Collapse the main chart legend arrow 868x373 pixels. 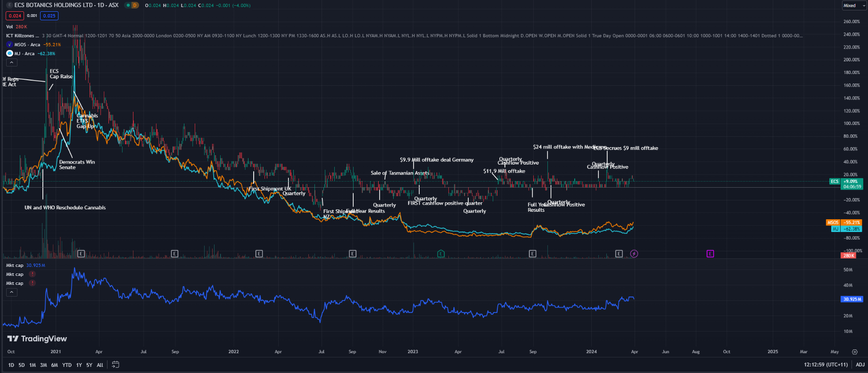[12, 62]
